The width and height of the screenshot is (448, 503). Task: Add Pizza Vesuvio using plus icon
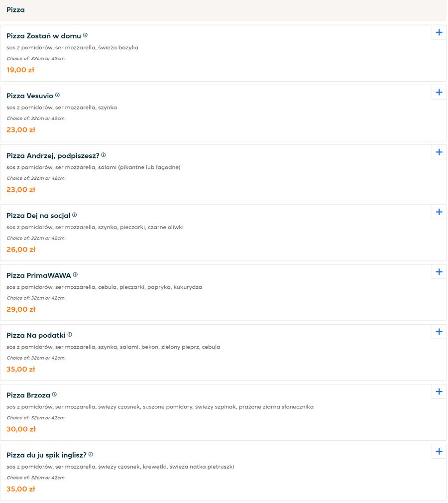[439, 93]
